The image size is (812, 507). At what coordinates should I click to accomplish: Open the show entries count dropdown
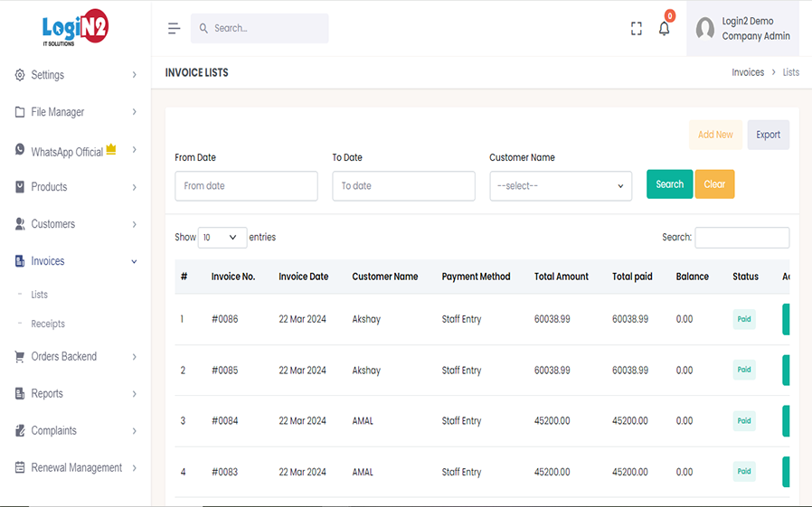pyautogui.click(x=222, y=238)
